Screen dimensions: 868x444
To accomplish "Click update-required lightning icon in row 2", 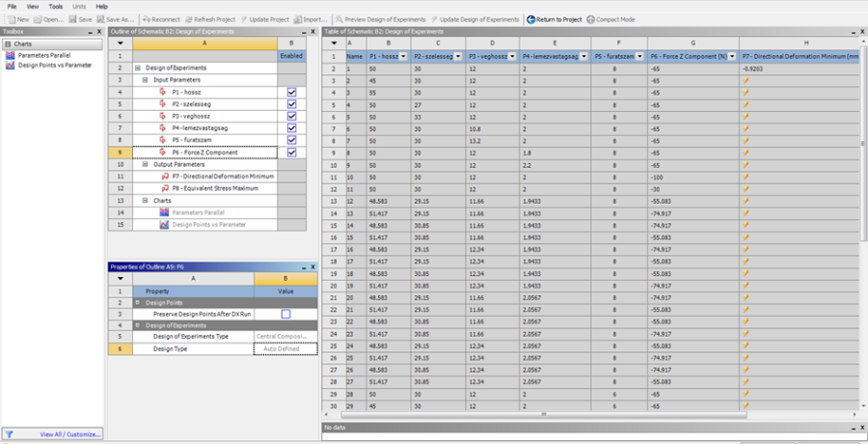I will coord(746,81).
